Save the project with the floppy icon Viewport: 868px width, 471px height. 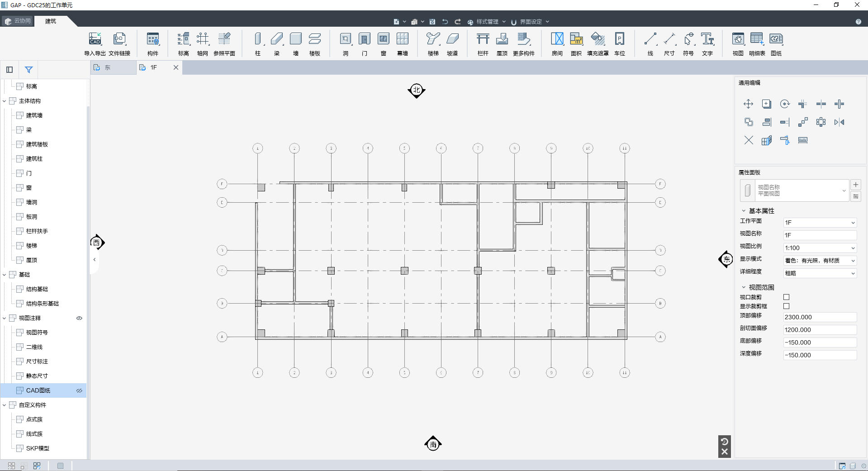432,22
